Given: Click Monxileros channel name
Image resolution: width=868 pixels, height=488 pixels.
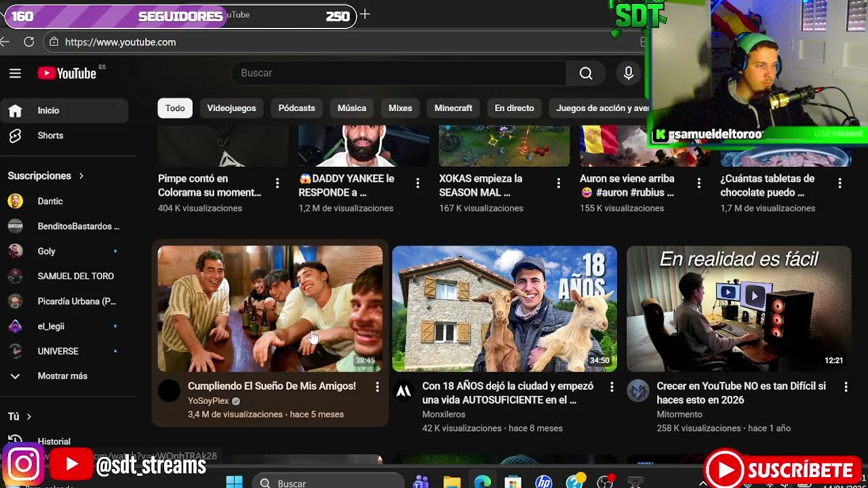Looking at the screenshot, I should tap(443, 415).
